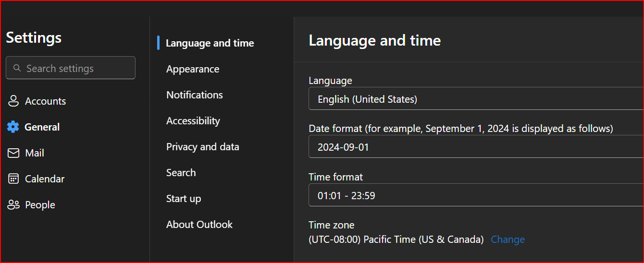Open Accessibility settings
Viewport: 644px width, 263px height.
(193, 121)
